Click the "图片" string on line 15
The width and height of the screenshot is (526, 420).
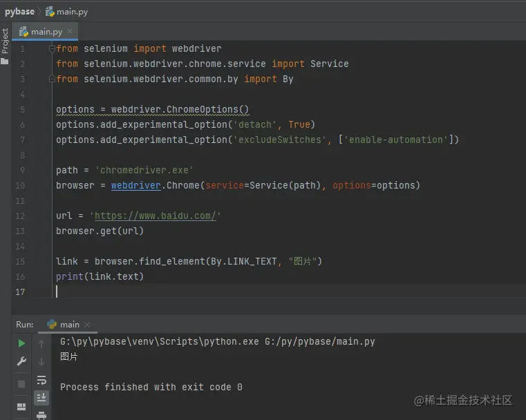click(302, 261)
